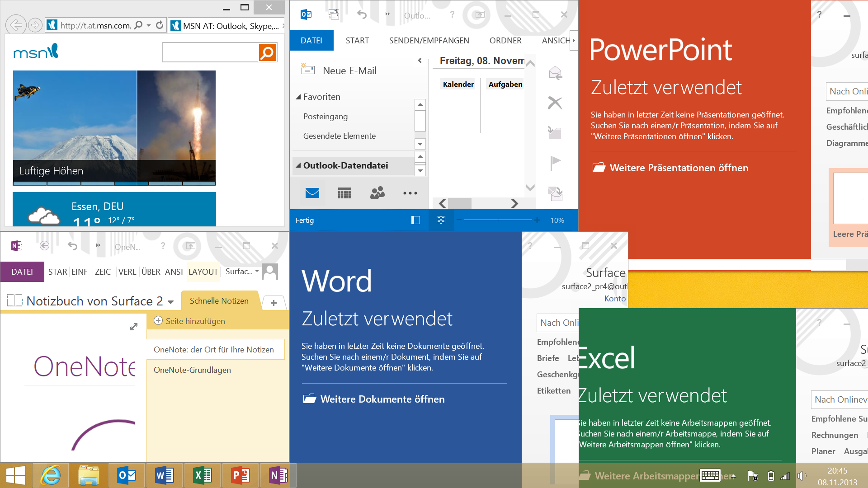Open the Notizbuch von Surface 2 dropdown
This screenshot has height=488, width=868.
coord(171,302)
